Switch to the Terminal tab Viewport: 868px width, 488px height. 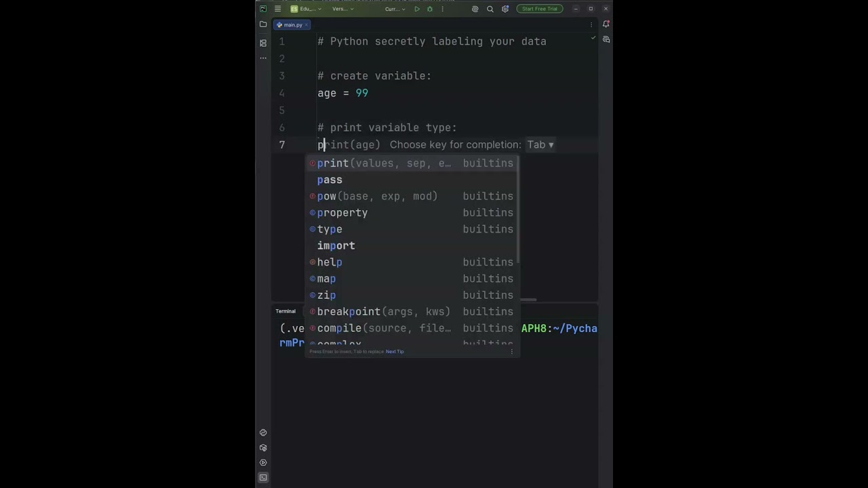[285, 311]
